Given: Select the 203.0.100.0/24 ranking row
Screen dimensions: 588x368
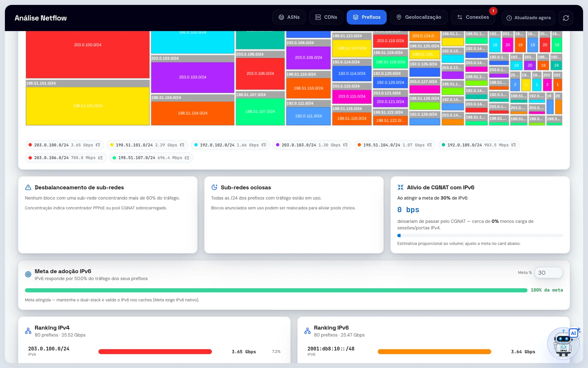Looking at the screenshot, I should click(154, 351).
